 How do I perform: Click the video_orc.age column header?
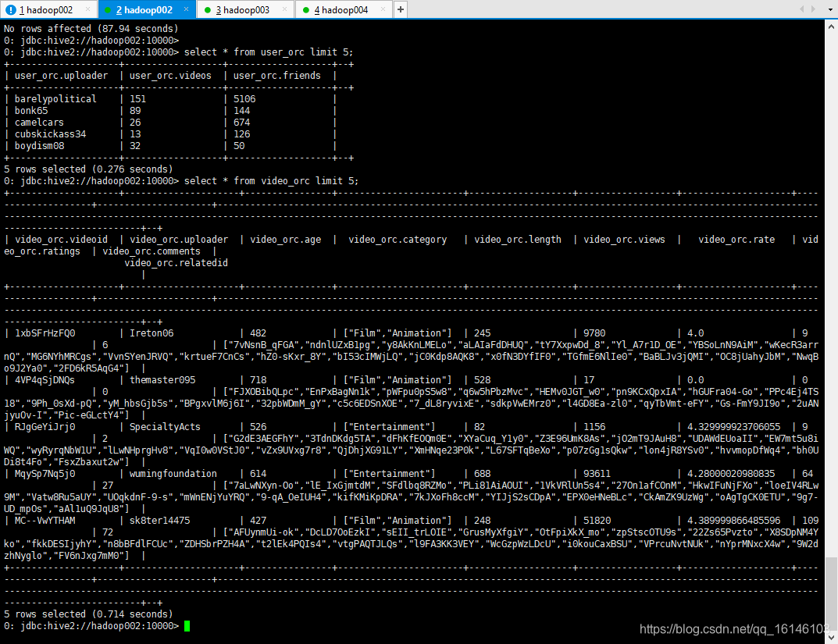coord(286,240)
